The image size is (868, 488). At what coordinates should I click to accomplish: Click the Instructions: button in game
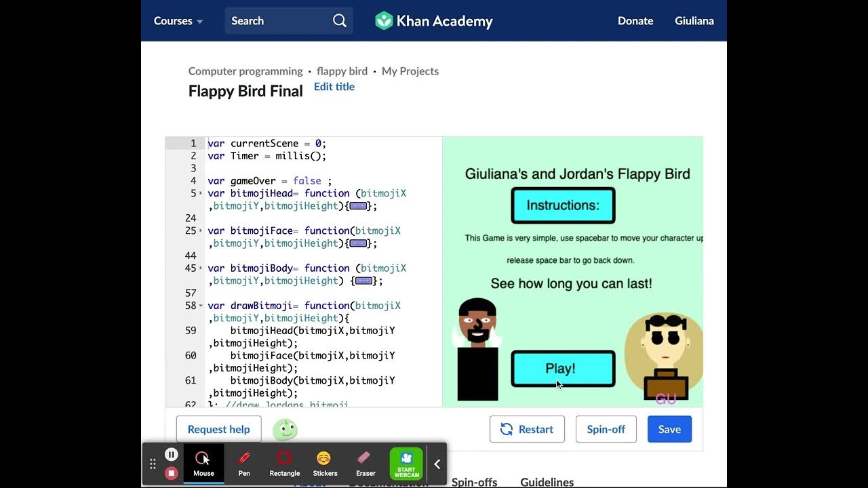[x=563, y=205]
